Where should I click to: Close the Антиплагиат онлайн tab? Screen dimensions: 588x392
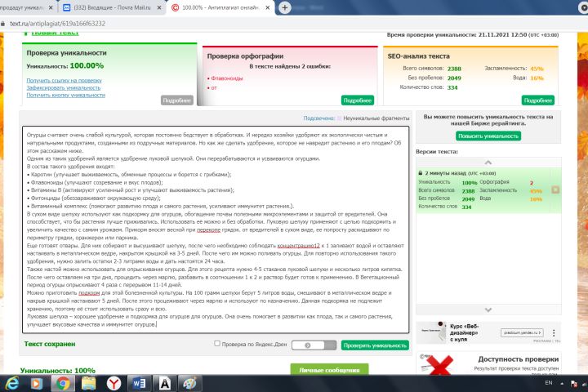pos(267,7)
